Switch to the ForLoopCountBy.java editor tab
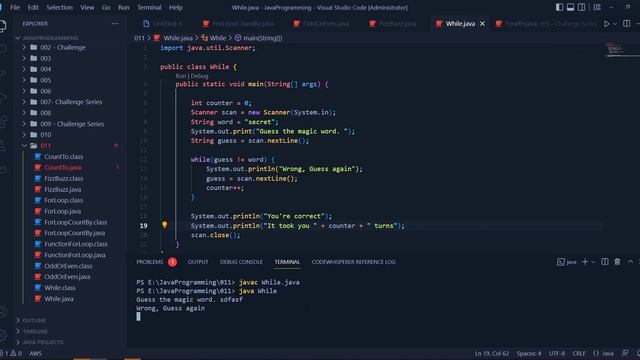The width and height of the screenshot is (640, 360). 239,24
